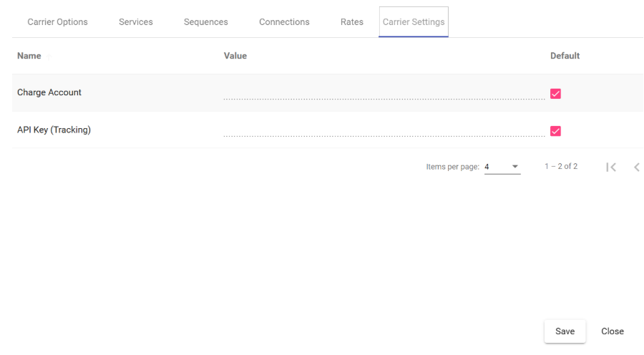Focus the Charge Account value field
The height and width of the screenshot is (355, 644).
[384, 93]
